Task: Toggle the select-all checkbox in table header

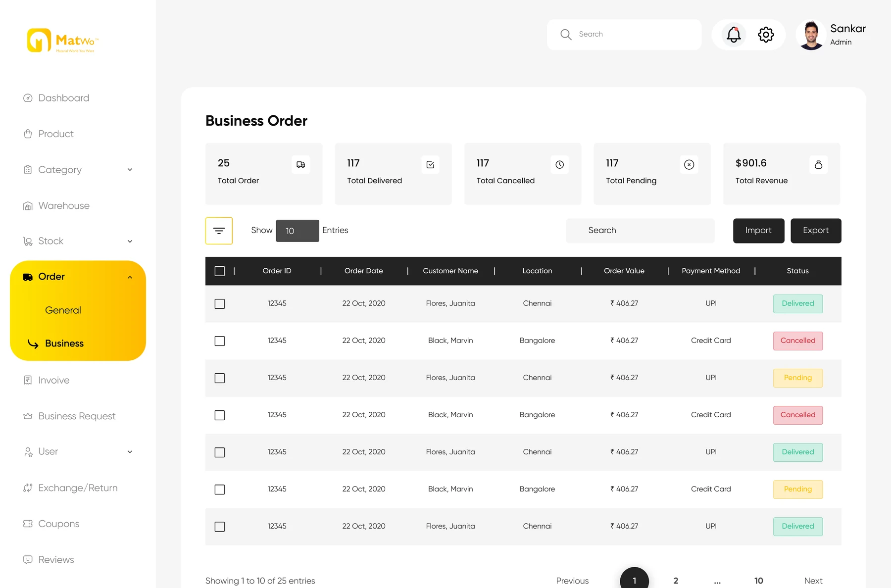Action: coord(220,271)
